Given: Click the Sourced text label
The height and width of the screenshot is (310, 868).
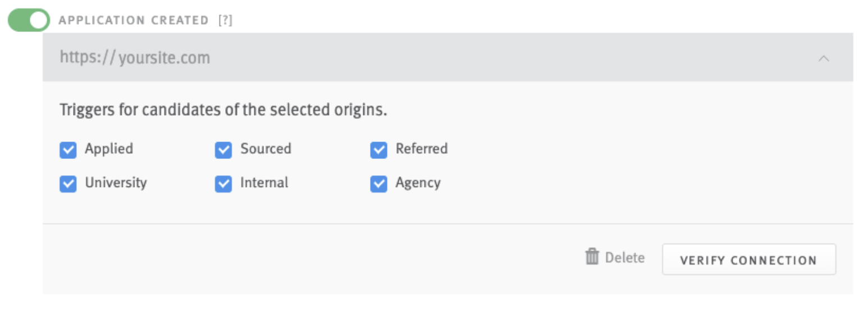Looking at the screenshot, I should pyautogui.click(x=266, y=149).
